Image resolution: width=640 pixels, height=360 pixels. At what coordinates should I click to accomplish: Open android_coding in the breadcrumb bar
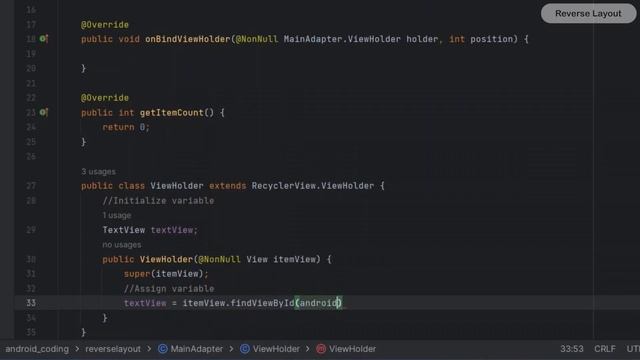[x=37, y=349]
